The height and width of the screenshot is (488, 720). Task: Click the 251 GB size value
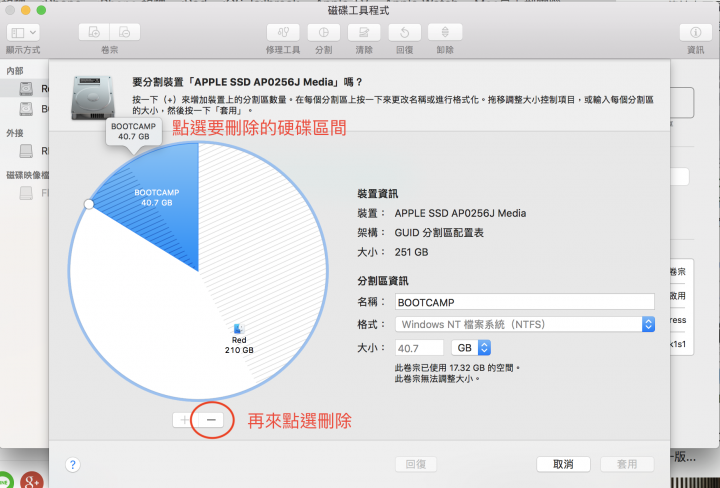click(x=411, y=252)
